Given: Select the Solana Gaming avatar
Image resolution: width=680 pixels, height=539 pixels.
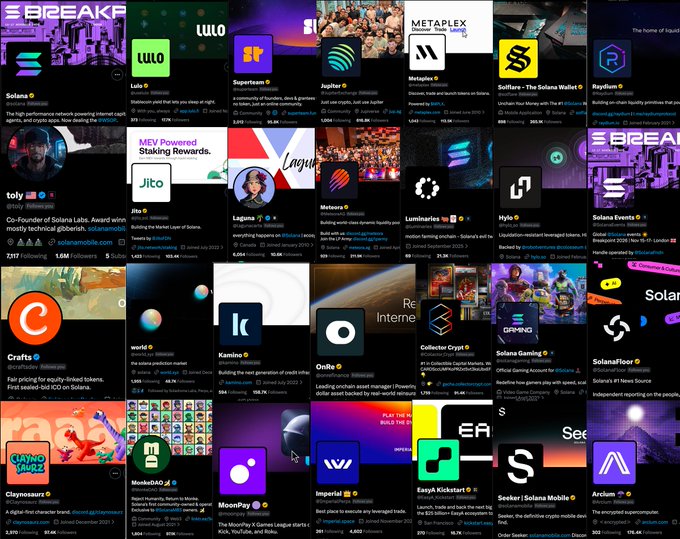Looking at the screenshot, I should [517, 324].
